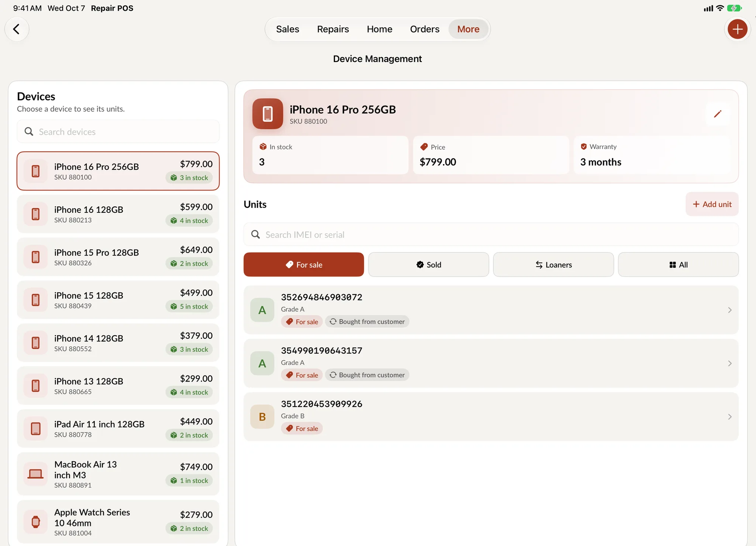Click the Device Management title

coord(377,59)
